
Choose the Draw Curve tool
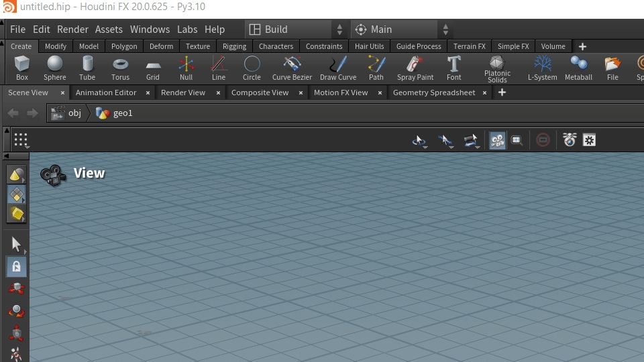(x=338, y=68)
